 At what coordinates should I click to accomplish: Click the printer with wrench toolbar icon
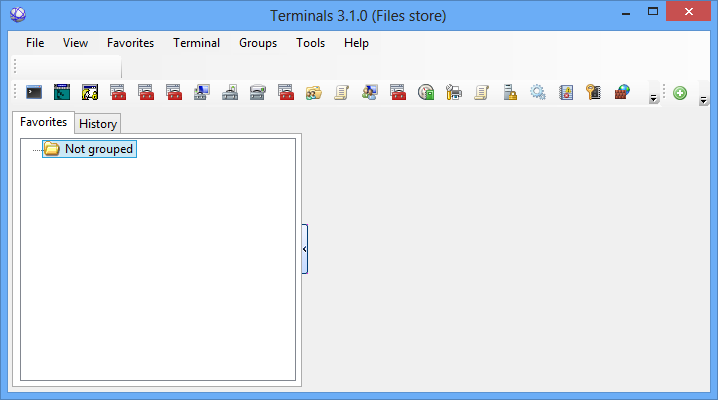tap(454, 92)
